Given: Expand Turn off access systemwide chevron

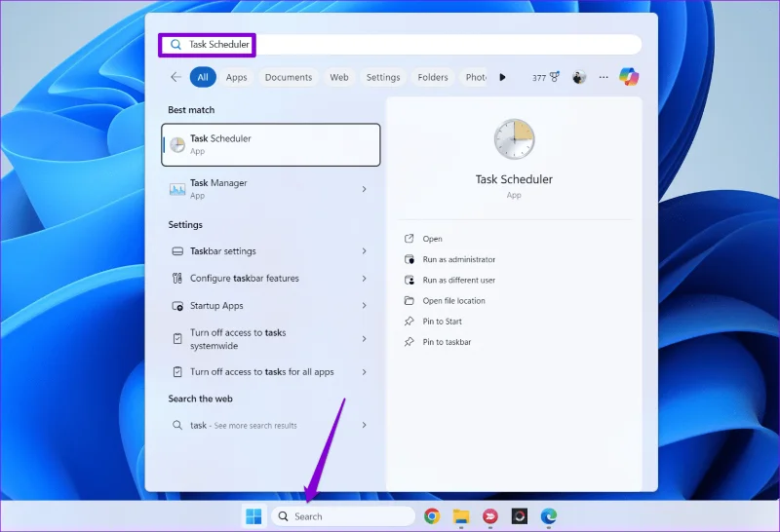Looking at the screenshot, I should click(x=364, y=339).
